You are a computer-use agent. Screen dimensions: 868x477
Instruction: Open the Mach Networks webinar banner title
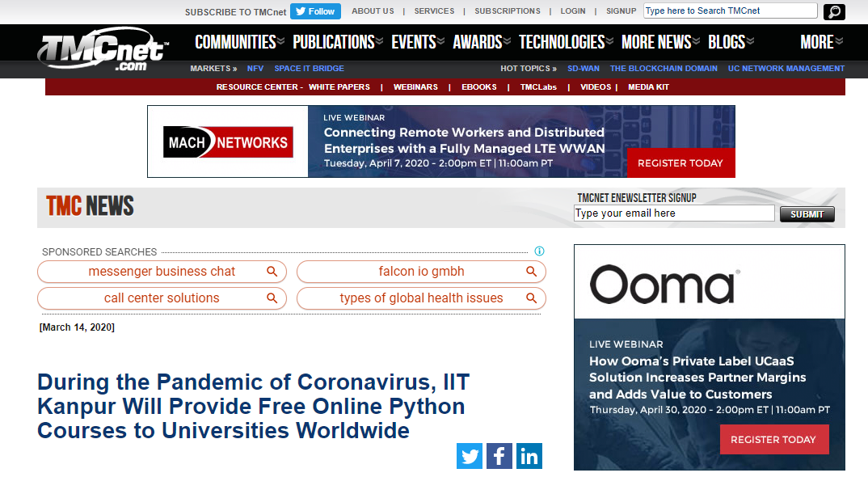464,140
